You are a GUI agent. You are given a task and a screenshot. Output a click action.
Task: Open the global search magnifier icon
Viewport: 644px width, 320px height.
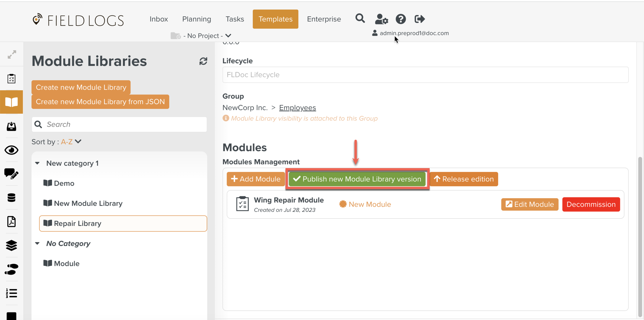[360, 19]
